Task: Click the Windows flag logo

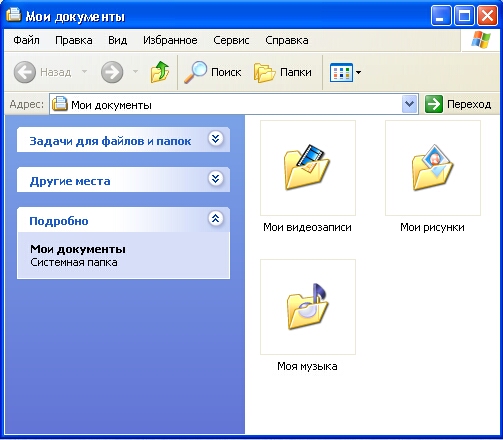Action: [481, 40]
